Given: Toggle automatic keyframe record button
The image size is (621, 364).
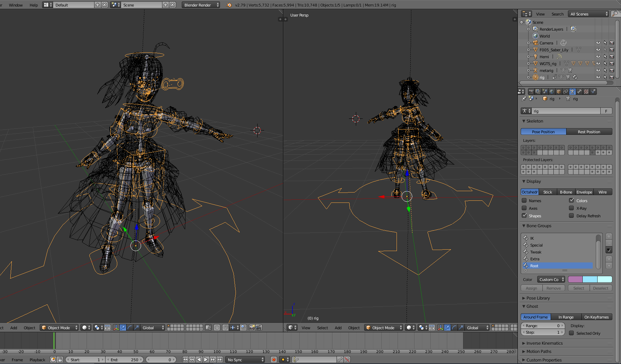Looking at the screenshot, I should tap(274, 360).
